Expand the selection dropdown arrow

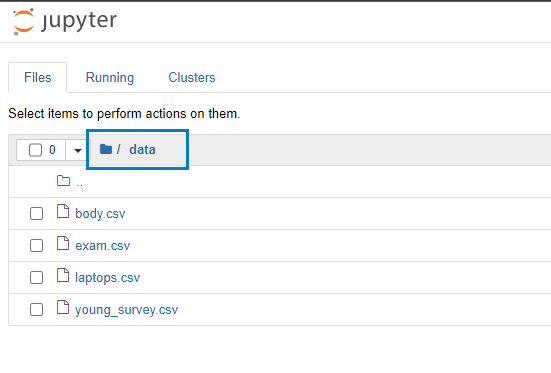78,150
